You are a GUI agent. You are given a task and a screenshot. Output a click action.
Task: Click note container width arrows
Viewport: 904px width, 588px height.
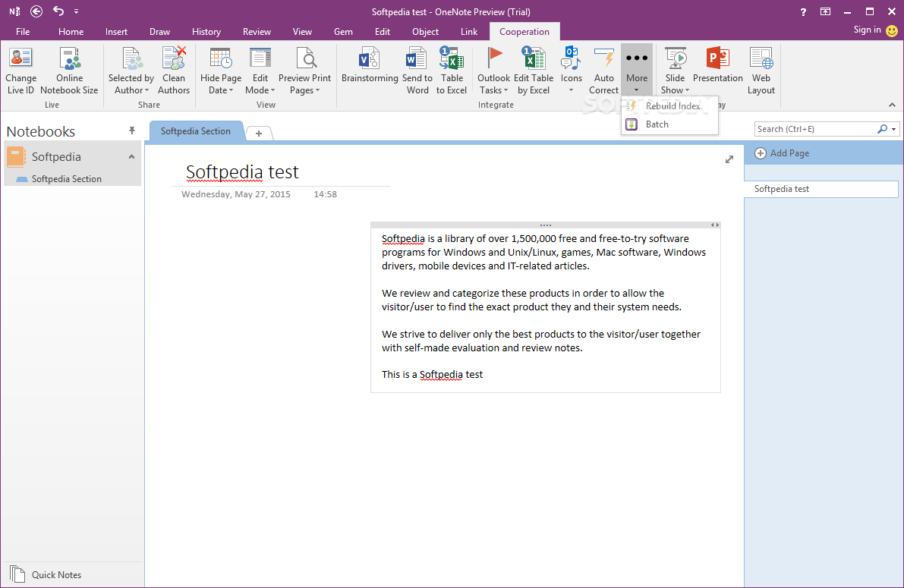point(715,225)
